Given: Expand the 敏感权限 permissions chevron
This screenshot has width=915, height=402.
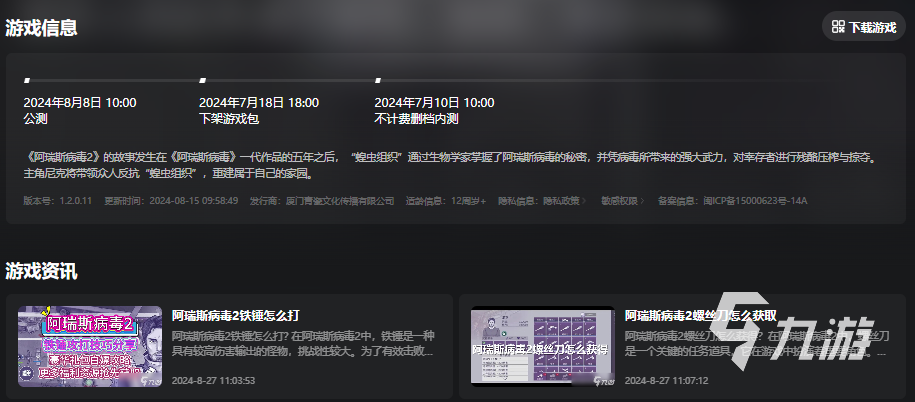Looking at the screenshot, I should (x=642, y=201).
